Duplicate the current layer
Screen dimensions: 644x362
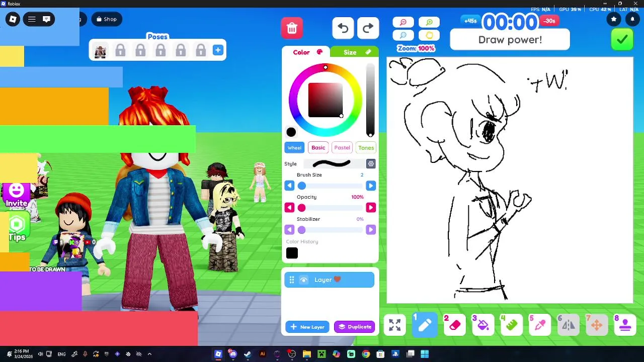355,327
